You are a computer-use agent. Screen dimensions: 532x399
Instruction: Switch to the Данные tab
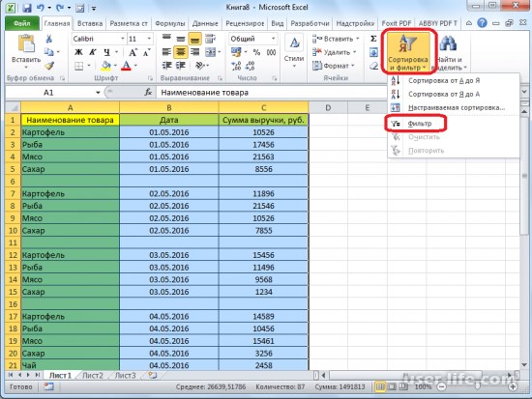[205, 23]
